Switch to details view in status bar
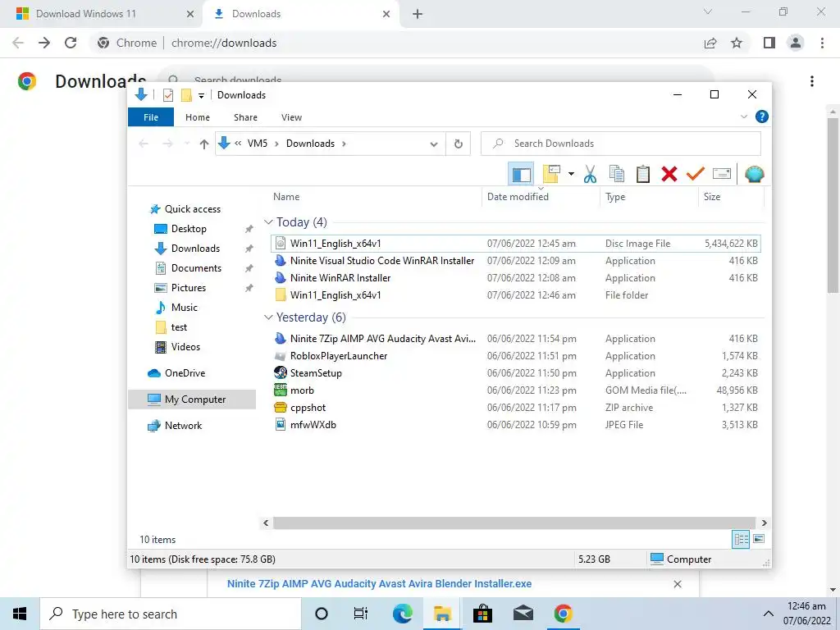 pos(741,540)
